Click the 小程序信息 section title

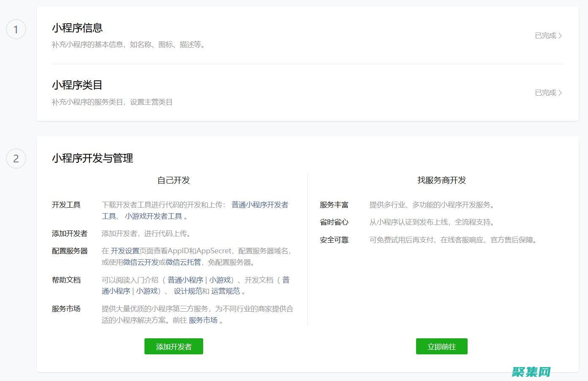pos(77,28)
